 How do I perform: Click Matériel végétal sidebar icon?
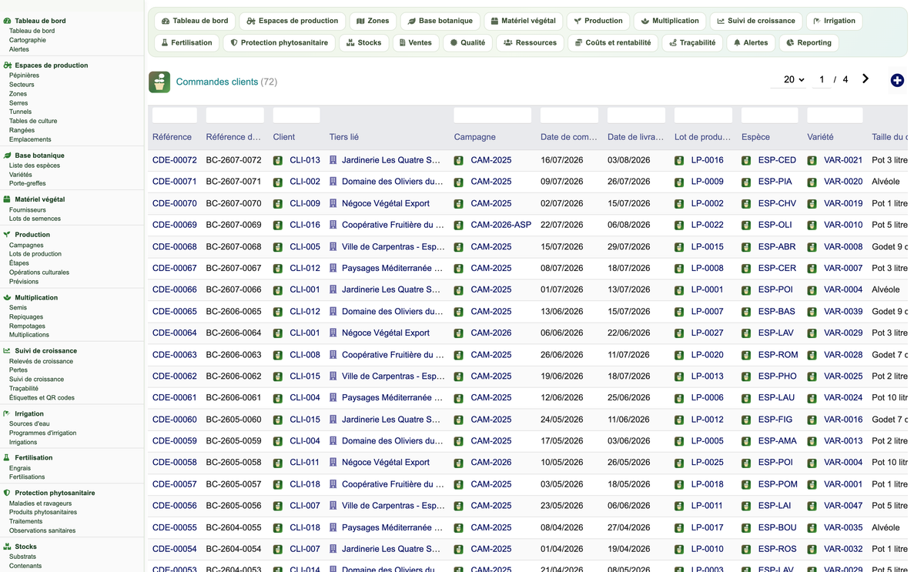pyautogui.click(x=7, y=199)
